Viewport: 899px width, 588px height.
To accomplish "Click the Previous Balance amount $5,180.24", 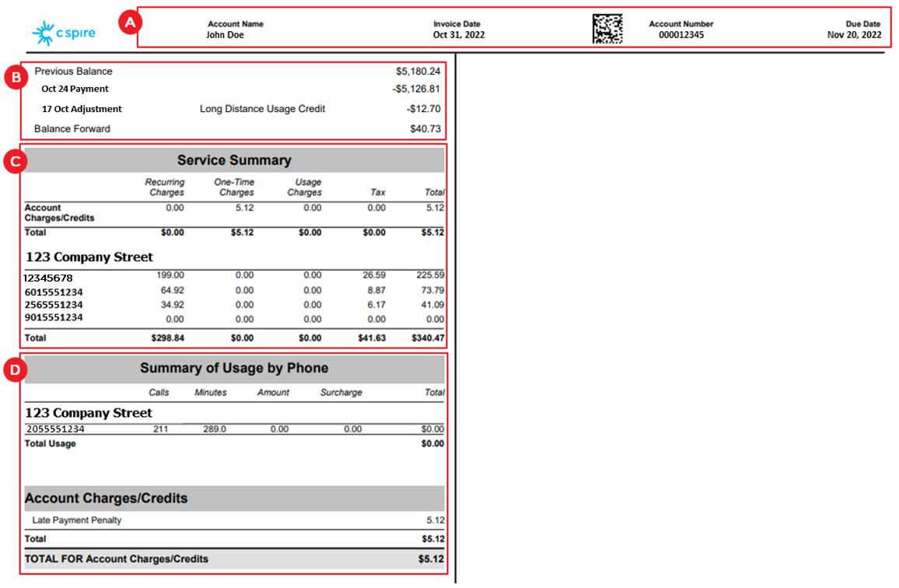I will (x=418, y=72).
